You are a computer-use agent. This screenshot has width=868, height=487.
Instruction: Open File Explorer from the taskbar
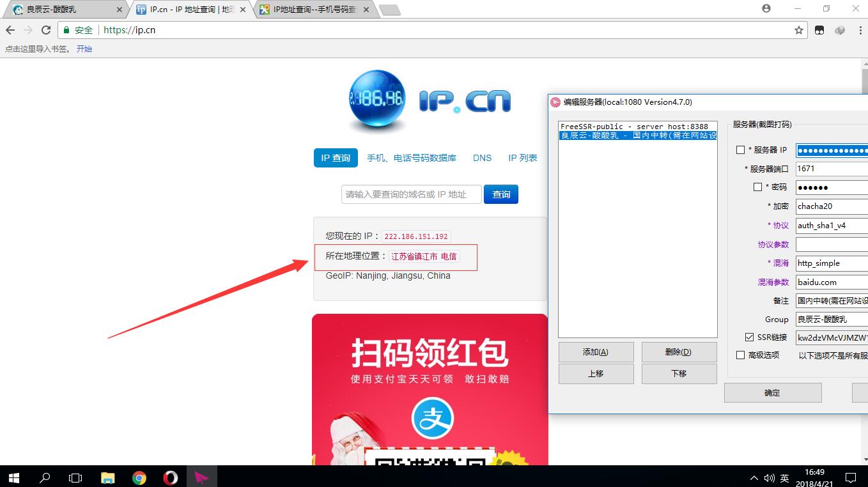coord(107,477)
